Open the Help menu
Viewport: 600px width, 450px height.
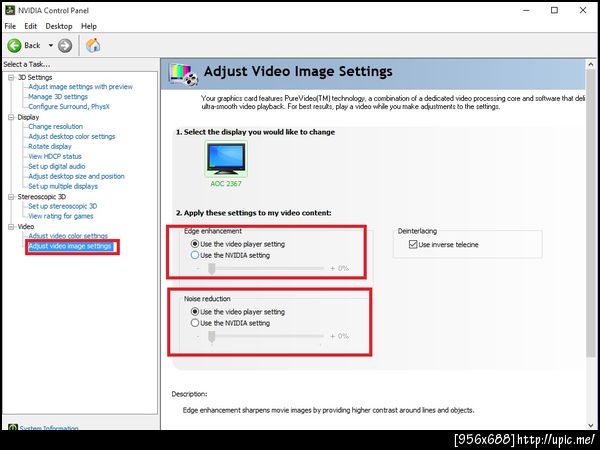tap(89, 26)
